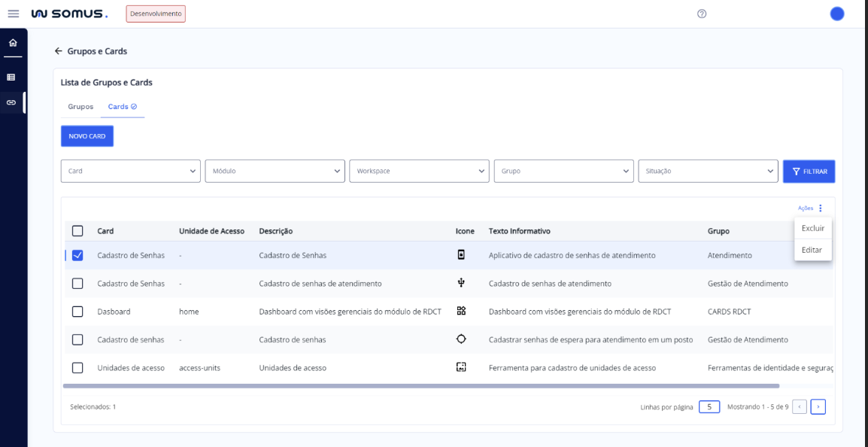This screenshot has height=447, width=868.
Task: Check the Dasboard row checkbox
Action: (77, 311)
